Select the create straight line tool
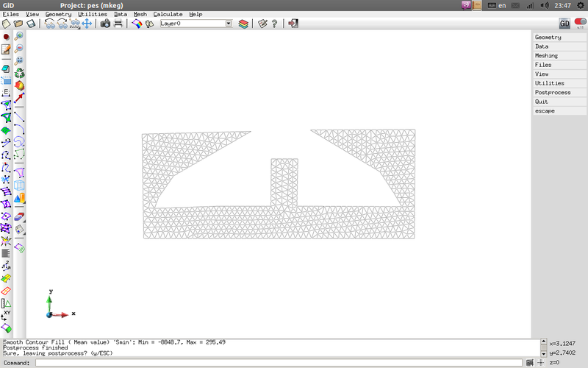 pos(19,117)
